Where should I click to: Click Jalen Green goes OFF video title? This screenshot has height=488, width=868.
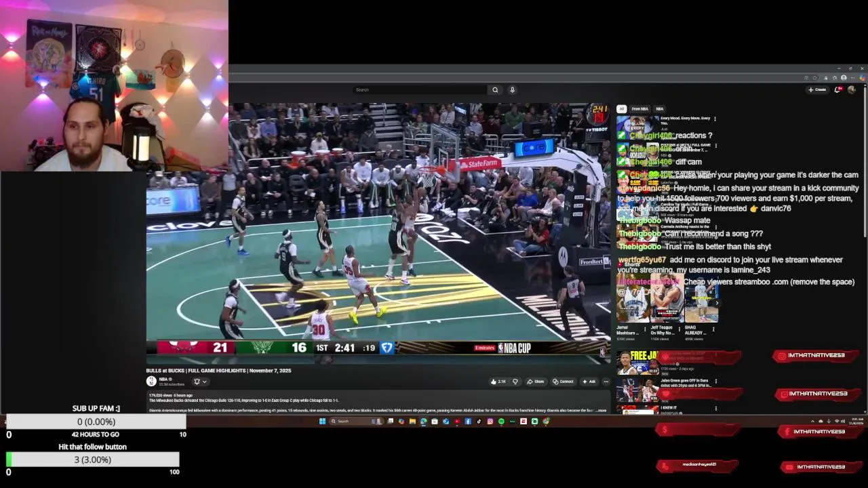pyautogui.click(x=686, y=383)
